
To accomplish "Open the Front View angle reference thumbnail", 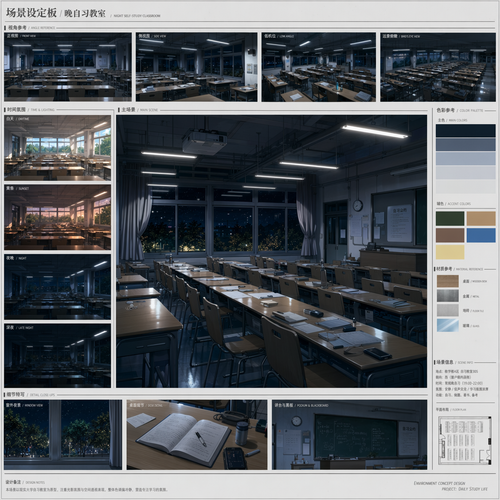I will [68, 67].
